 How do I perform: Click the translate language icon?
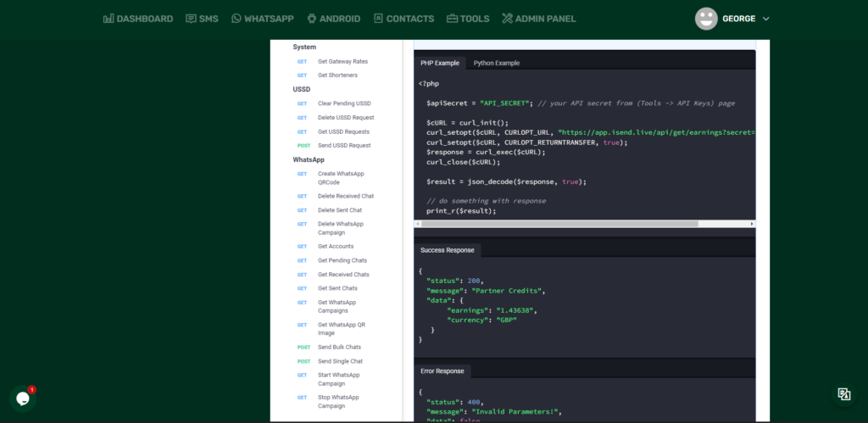coord(844,394)
